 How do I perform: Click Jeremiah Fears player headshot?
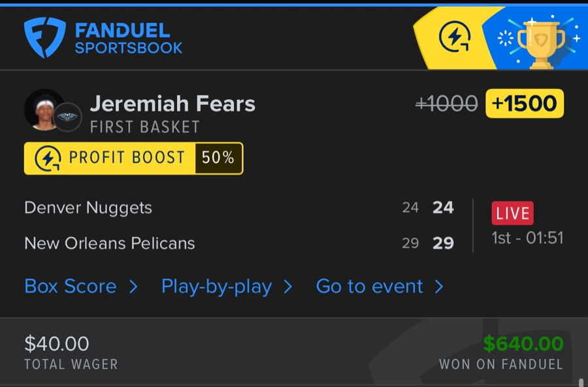[x=43, y=109]
